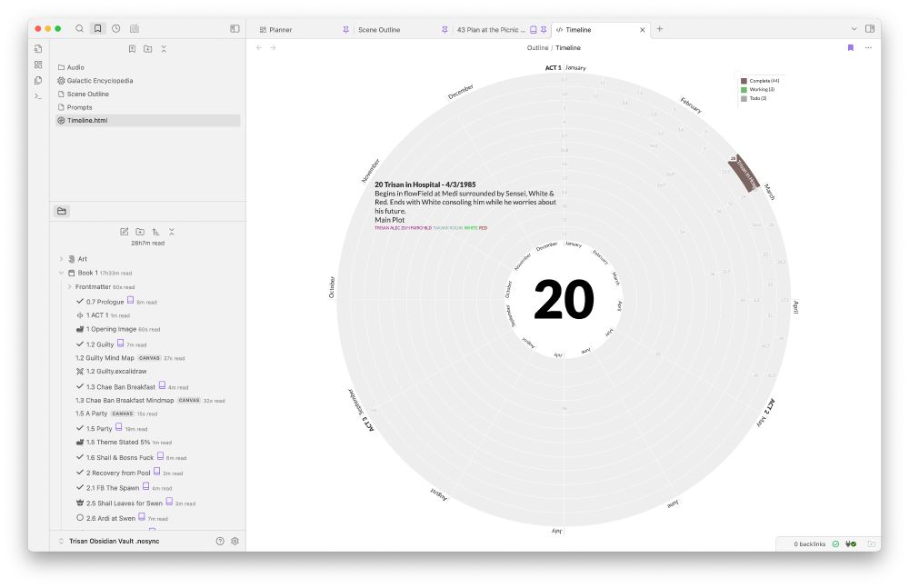The height and width of the screenshot is (588, 909).
Task: Collapse the Book 1 tree item
Action: tap(61, 272)
